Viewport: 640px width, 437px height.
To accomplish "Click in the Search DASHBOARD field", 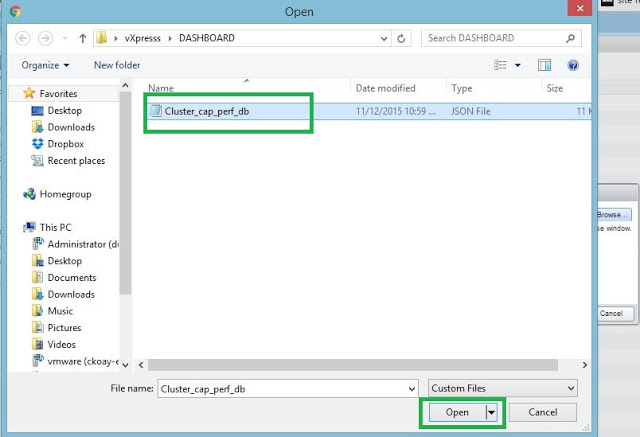I will (x=490, y=38).
